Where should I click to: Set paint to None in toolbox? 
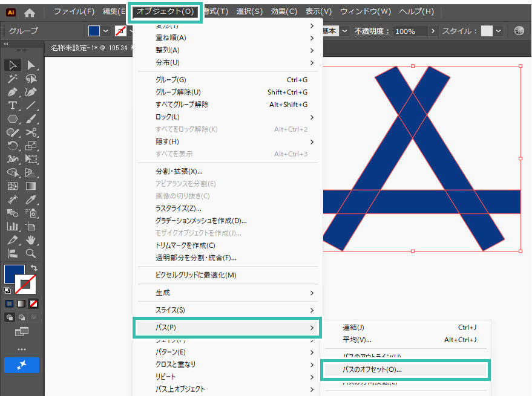pos(34,303)
